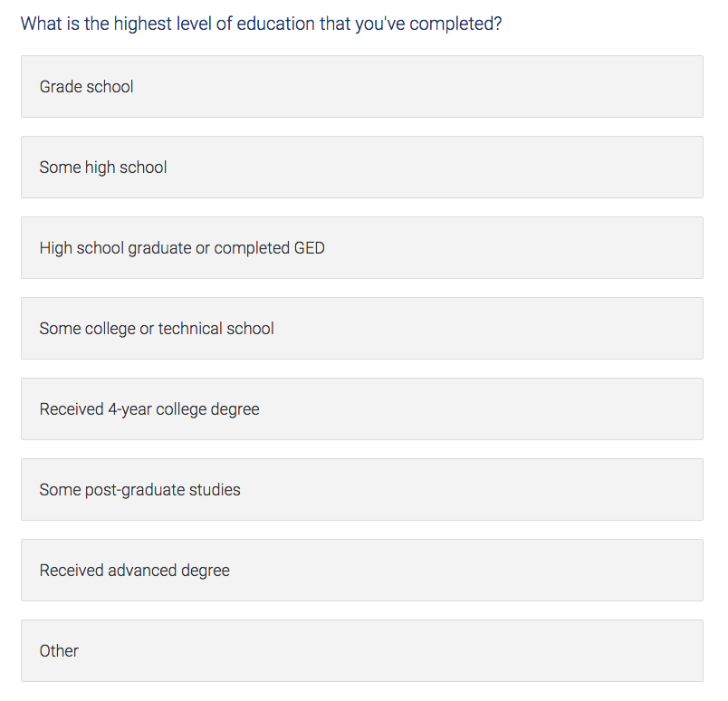Click the 4-year degree answer box
The width and height of the screenshot is (728, 701).
click(x=362, y=409)
